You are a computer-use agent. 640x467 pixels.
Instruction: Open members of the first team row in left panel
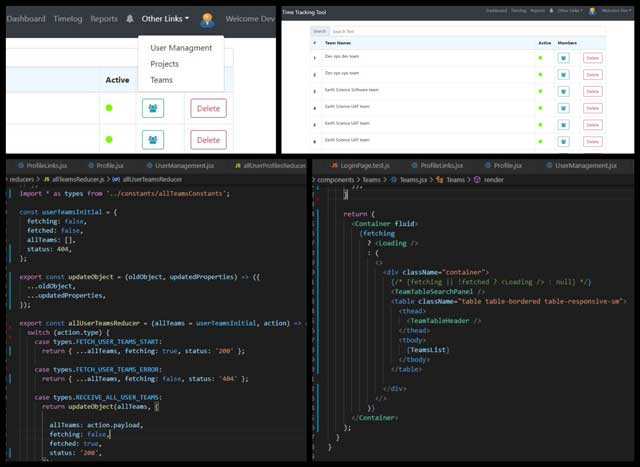153,108
